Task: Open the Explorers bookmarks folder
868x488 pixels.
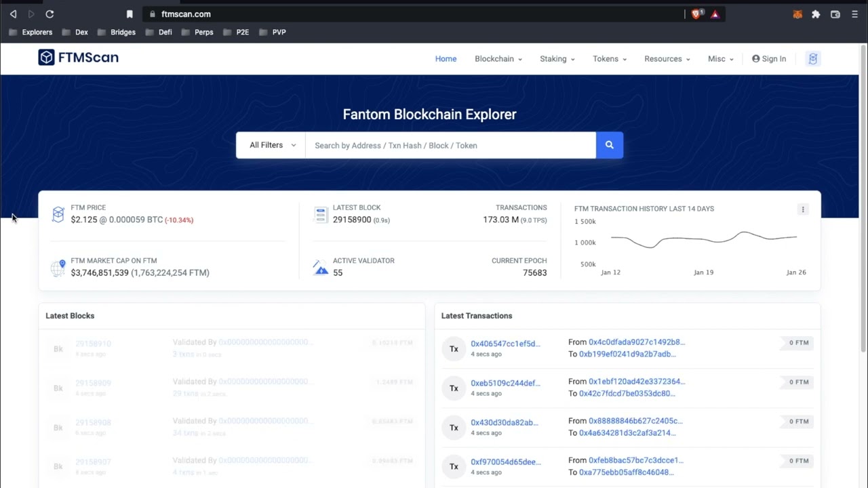Action: pos(31,32)
